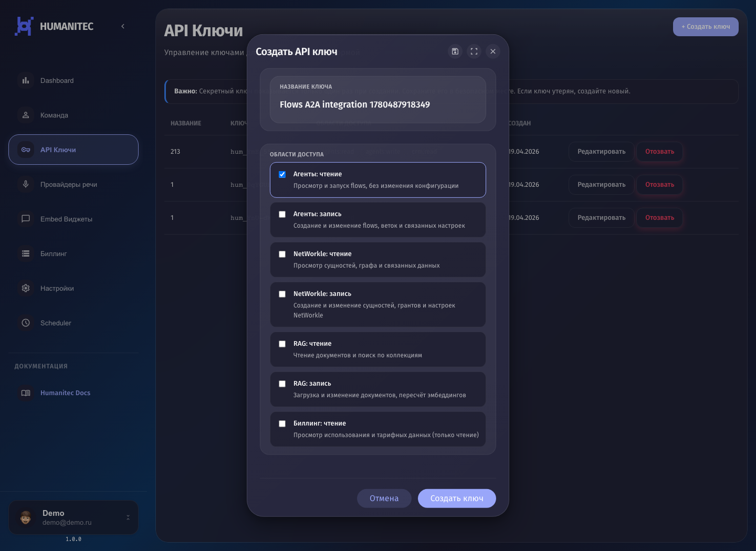Click the + Создать ключ page button

706,27
